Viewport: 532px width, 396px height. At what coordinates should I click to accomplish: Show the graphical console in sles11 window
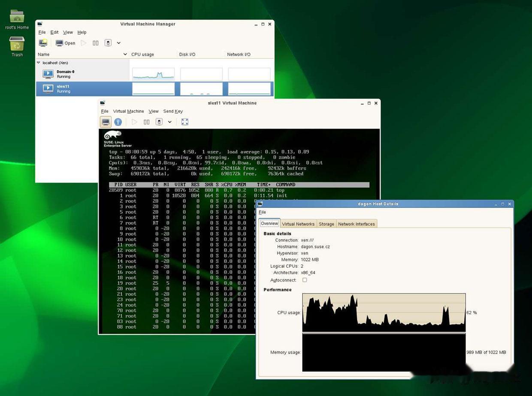(x=106, y=122)
